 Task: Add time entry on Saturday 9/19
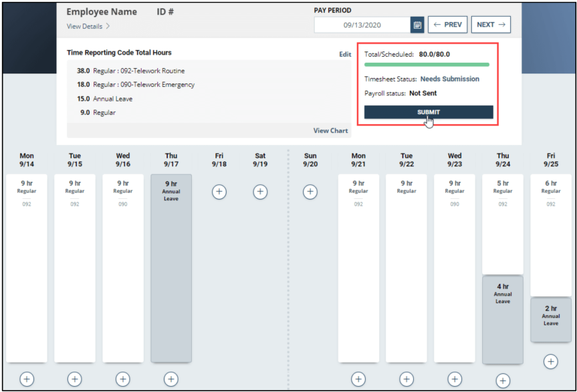[x=260, y=192]
